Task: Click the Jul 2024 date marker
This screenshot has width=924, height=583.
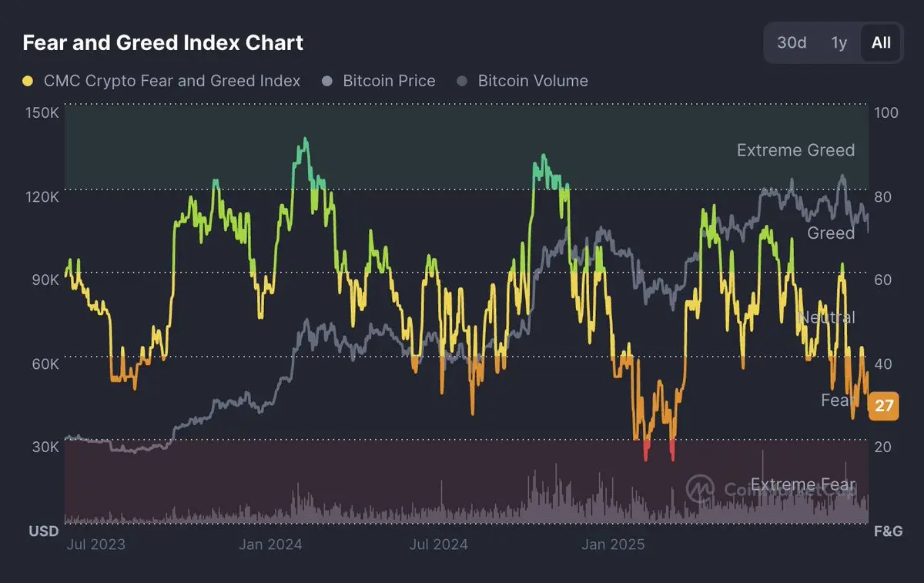Action: click(x=438, y=544)
